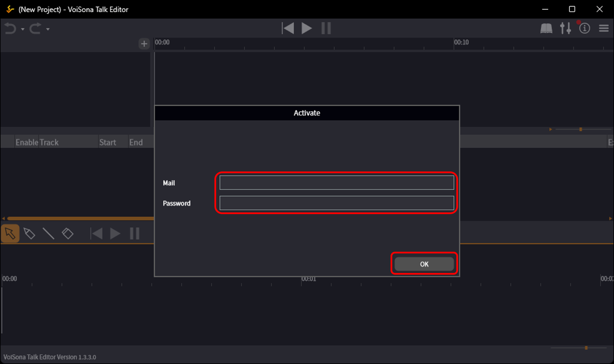Select the arrow pointer tool
The image size is (614, 364).
[10, 234]
